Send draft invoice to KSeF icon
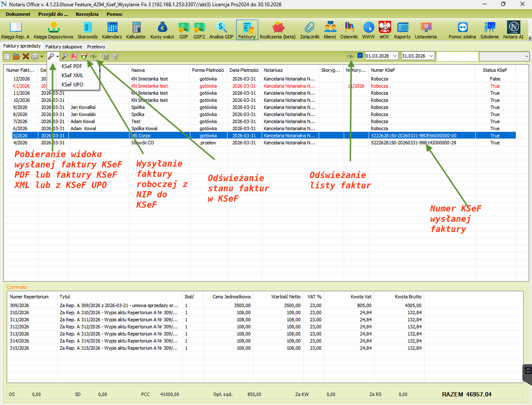The image size is (532, 405). click(x=84, y=56)
